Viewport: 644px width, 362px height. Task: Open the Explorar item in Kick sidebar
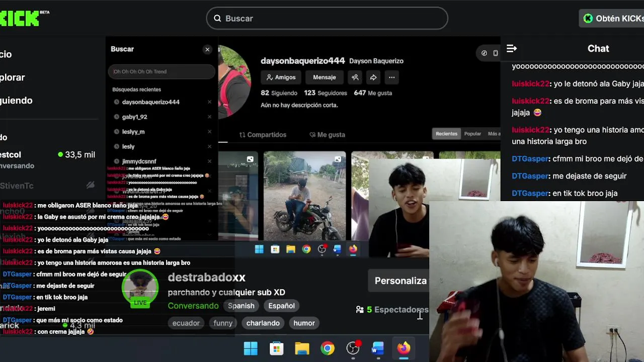click(13, 77)
